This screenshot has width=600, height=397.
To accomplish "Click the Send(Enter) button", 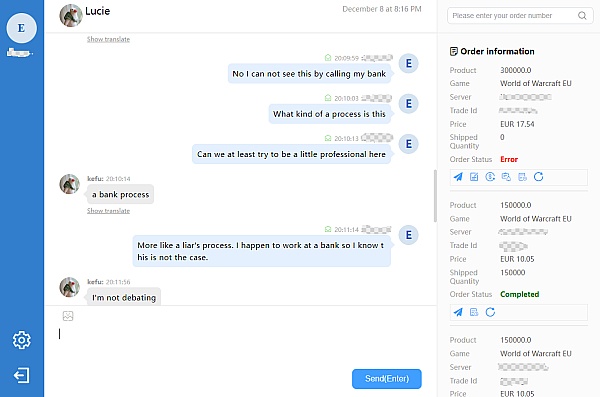I will click(387, 379).
